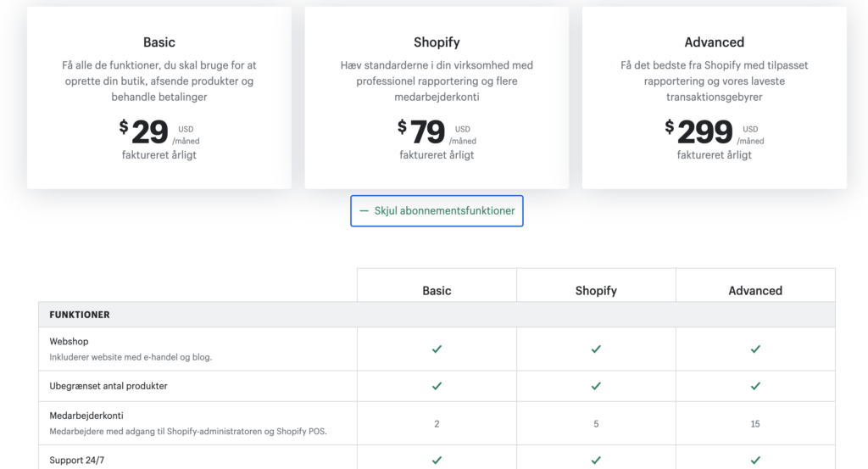Click Advanced column header in table

coord(755,291)
